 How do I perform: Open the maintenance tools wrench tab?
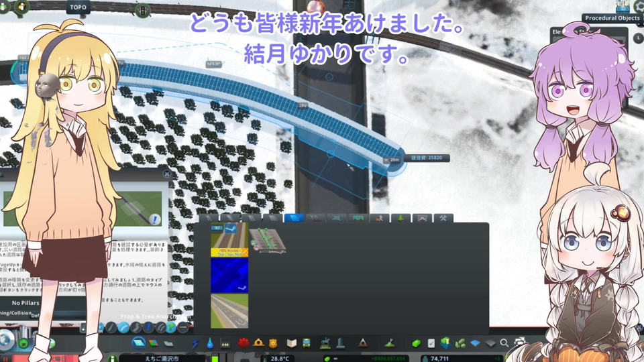click(443, 218)
